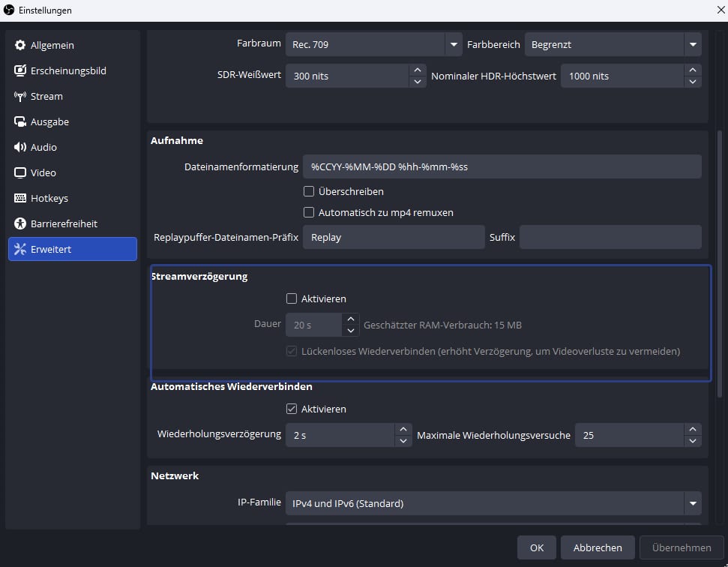The height and width of the screenshot is (567, 728).
Task: Click the Stream antenna icon
Action: point(20,96)
